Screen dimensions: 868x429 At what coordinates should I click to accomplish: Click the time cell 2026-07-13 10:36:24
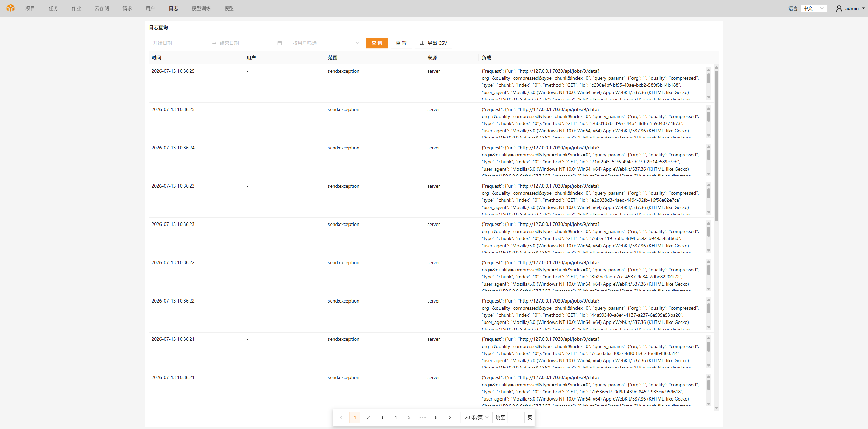coord(173,148)
